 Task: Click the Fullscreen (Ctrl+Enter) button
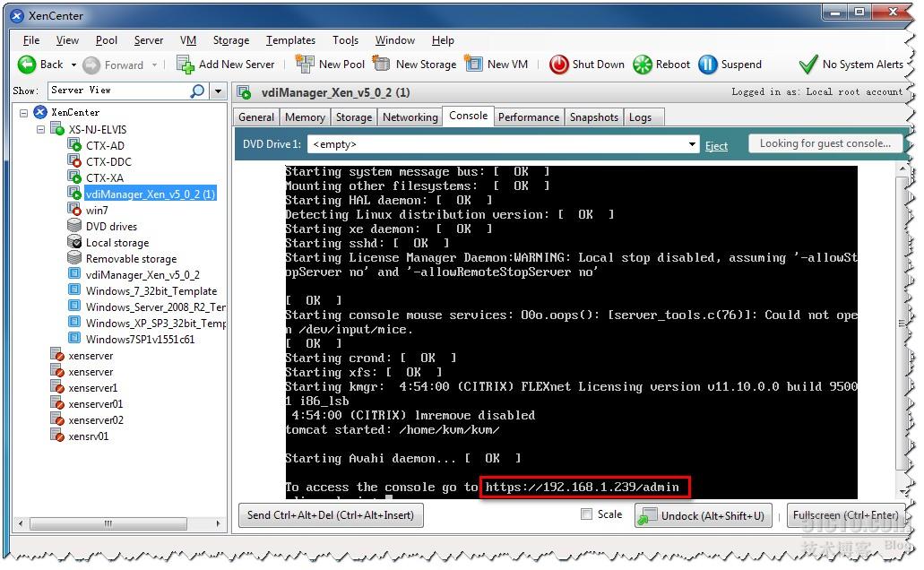point(846,515)
